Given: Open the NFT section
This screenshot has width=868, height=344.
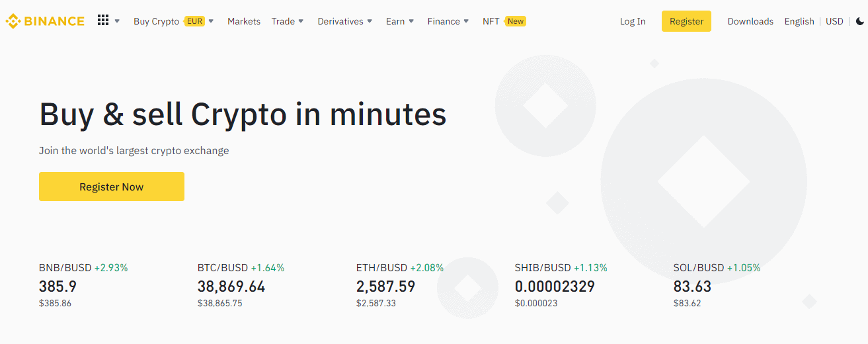Looking at the screenshot, I should (491, 21).
